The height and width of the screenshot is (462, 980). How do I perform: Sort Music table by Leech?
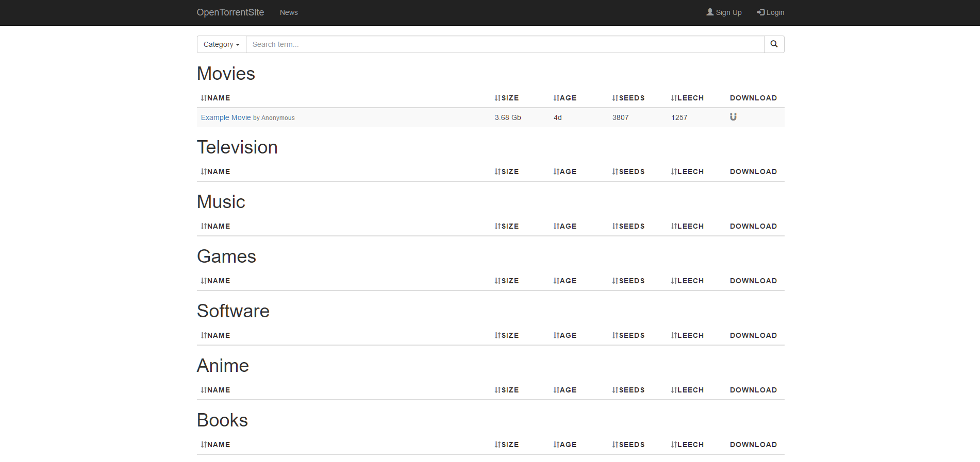point(687,226)
